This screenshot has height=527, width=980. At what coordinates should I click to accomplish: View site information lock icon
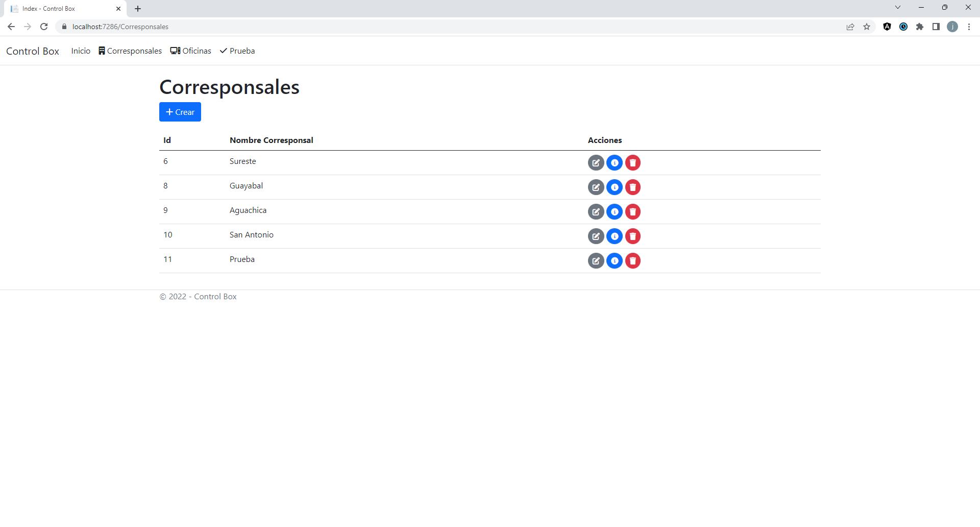point(64,27)
